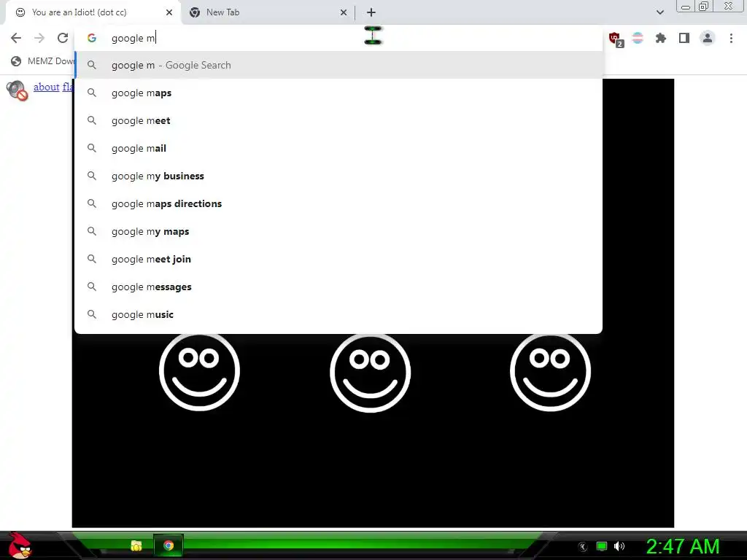This screenshot has height=560, width=747.
Task: Click the address bar with 'google m'
Action: (x=338, y=38)
